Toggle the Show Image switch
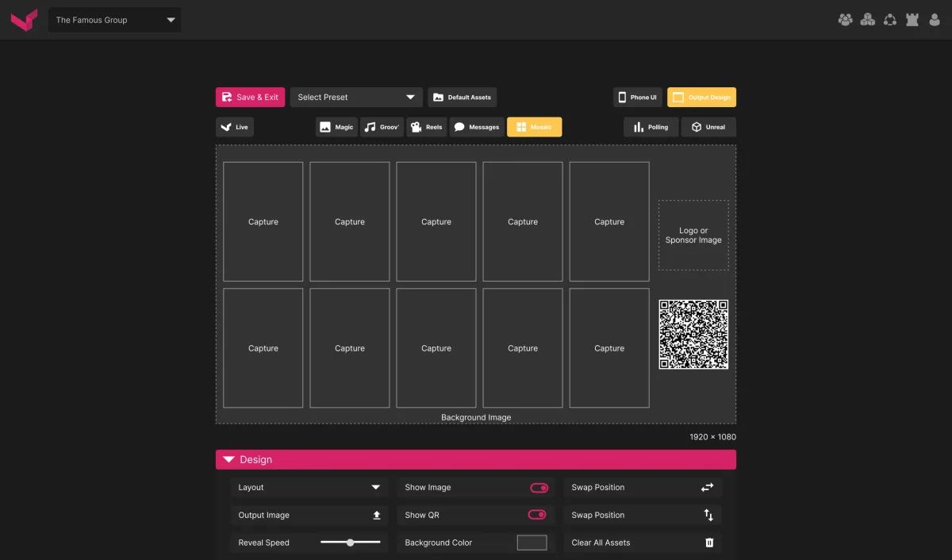This screenshot has width=952, height=560. tap(539, 487)
